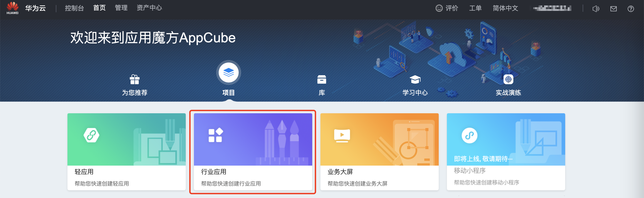Switch to the 为您推荐 tab
This screenshot has height=198, width=644.
[x=134, y=92]
